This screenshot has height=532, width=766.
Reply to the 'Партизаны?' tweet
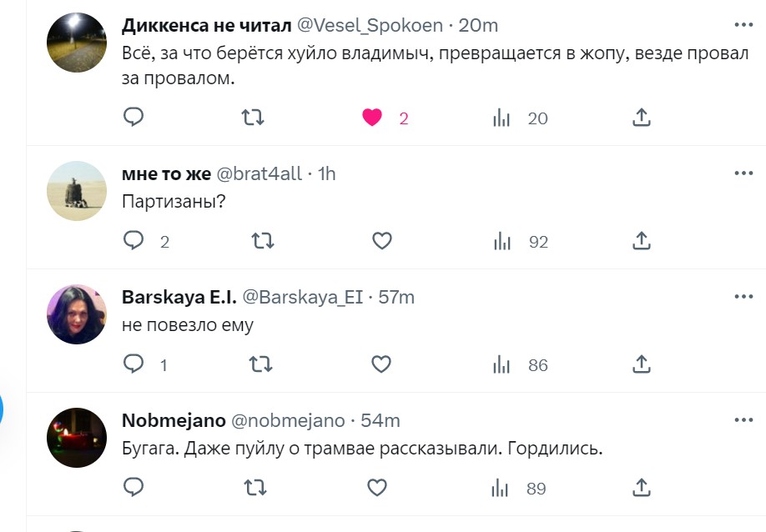coord(134,241)
